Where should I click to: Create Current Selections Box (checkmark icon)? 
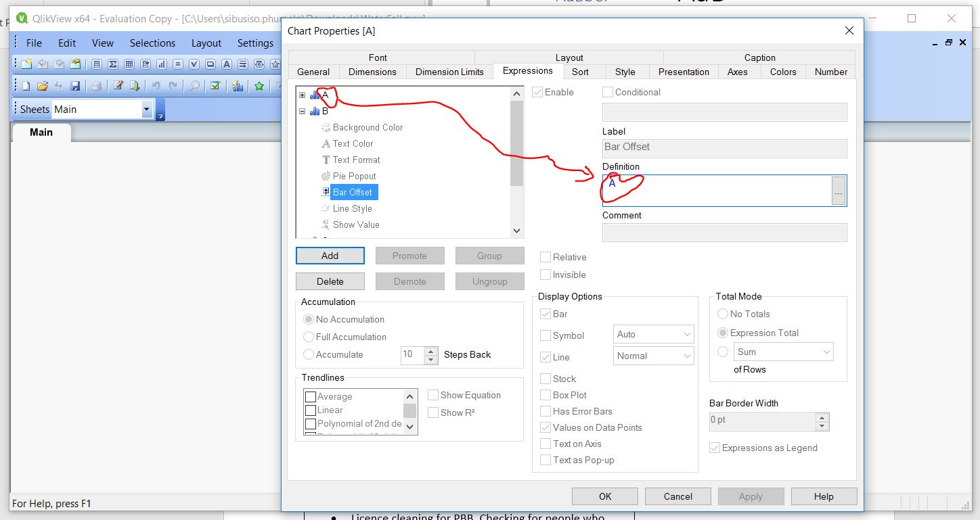194,64
